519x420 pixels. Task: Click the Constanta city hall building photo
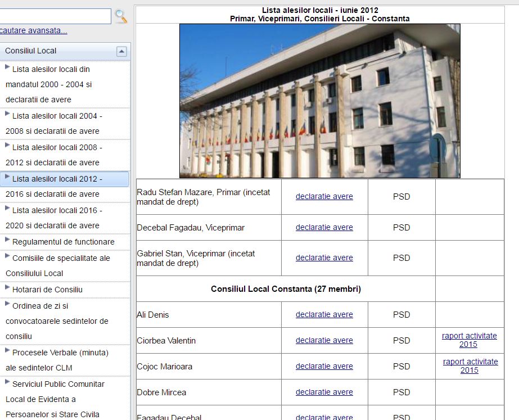(319, 101)
